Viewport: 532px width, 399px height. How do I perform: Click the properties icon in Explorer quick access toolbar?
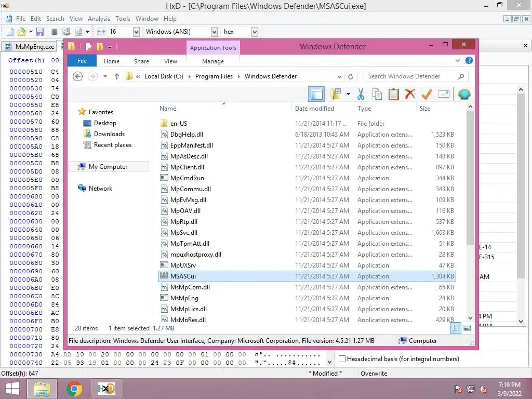click(88, 46)
